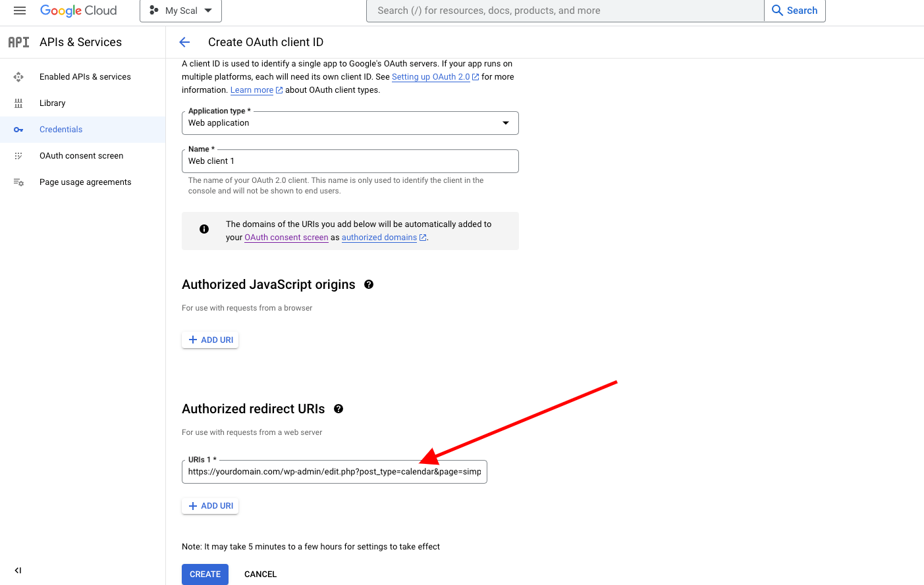Viewport: 924px width, 585px height.
Task: Open the My Scal project selector
Action: click(x=180, y=11)
